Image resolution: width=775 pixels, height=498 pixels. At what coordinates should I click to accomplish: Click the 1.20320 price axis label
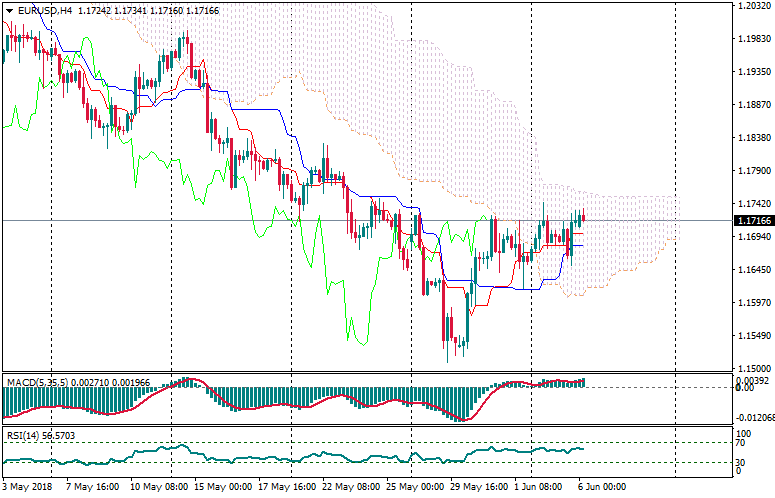pos(752,6)
